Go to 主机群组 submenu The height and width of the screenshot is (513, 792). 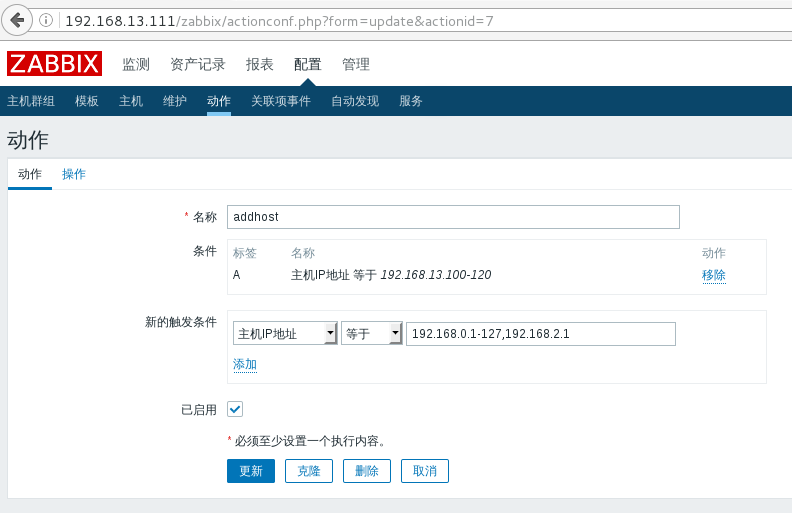click(31, 101)
